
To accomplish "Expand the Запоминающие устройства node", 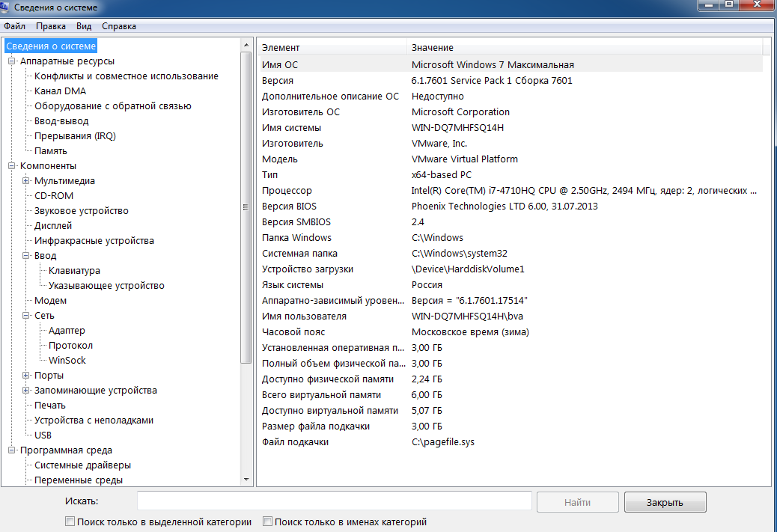I will (26, 391).
